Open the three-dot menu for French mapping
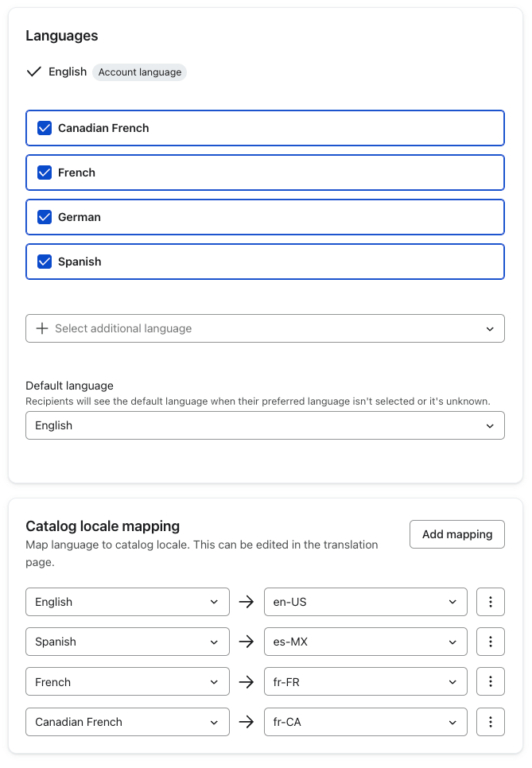 tap(491, 682)
